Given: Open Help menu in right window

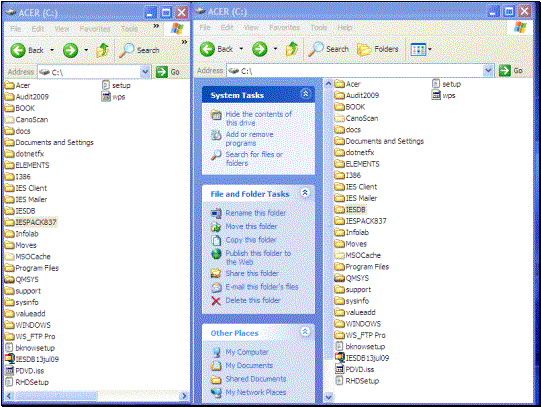Looking at the screenshot, I should (x=345, y=28).
